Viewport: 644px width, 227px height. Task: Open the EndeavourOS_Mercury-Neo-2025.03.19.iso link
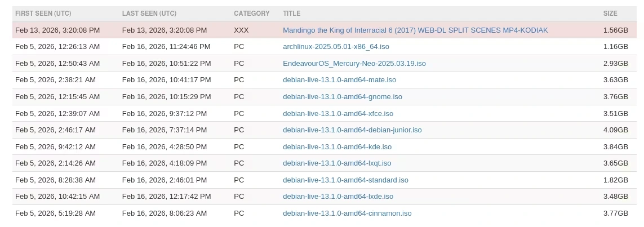(354, 64)
